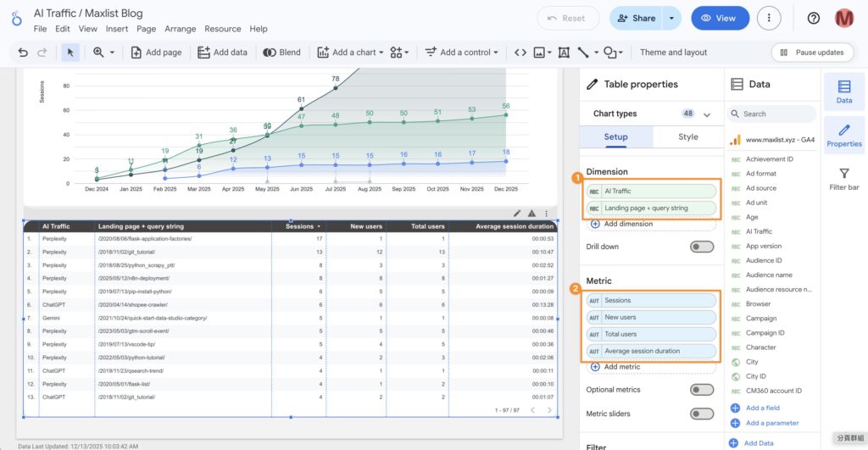
Task: Open the Add a chart dropdown
Action: pos(350,52)
